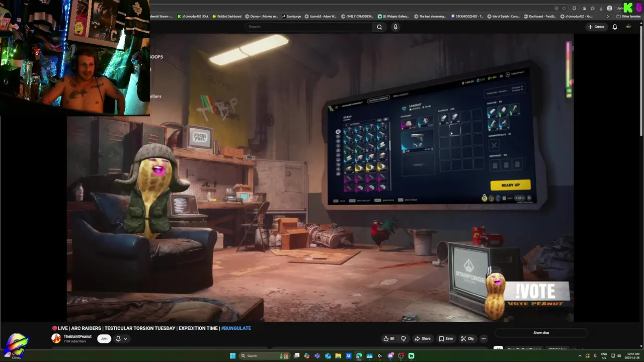644x362 pixels.
Task: Open the KickBot Dashboard bookmark
Action: click(x=226, y=16)
